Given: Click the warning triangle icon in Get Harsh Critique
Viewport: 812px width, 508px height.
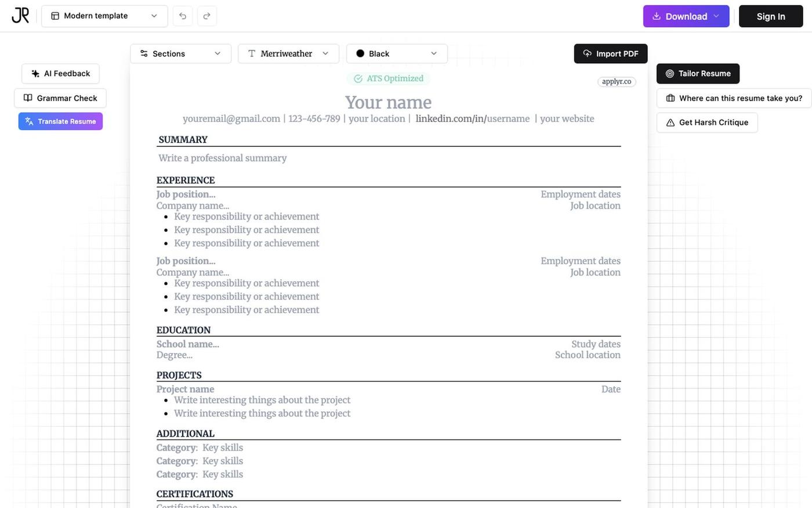Looking at the screenshot, I should click(x=670, y=123).
